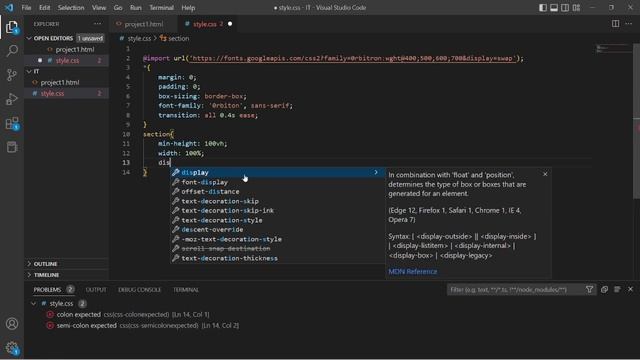Click the unsaved dot on style.css tab
The image size is (640, 360).
coord(230,24)
